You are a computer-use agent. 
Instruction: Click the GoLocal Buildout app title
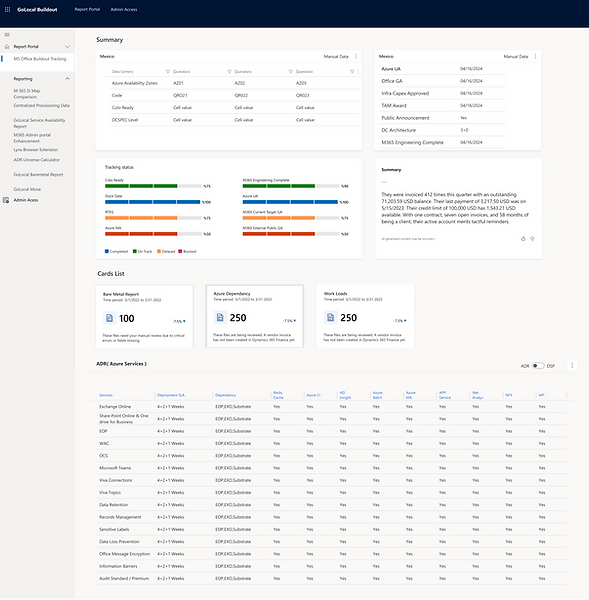(x=37, y=10)
